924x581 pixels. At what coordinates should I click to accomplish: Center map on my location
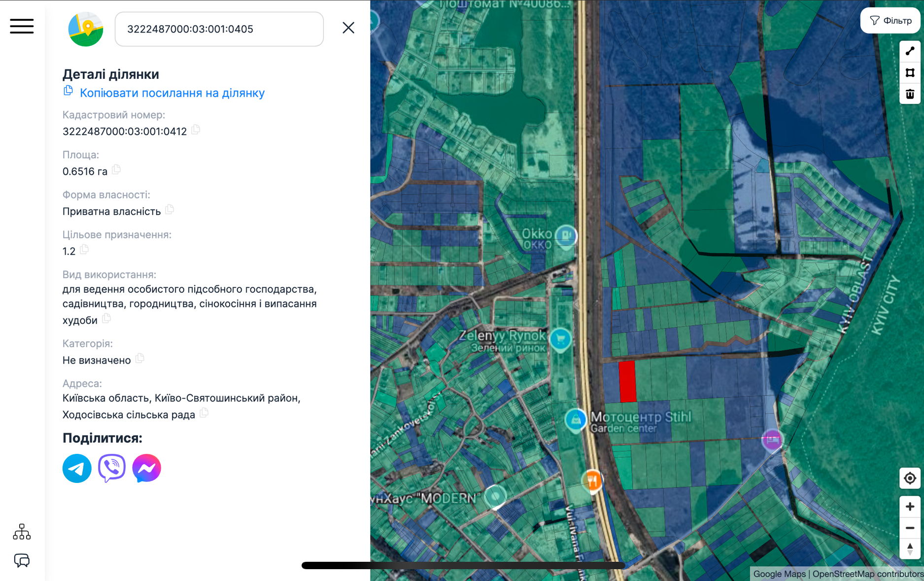coord(910,478)
